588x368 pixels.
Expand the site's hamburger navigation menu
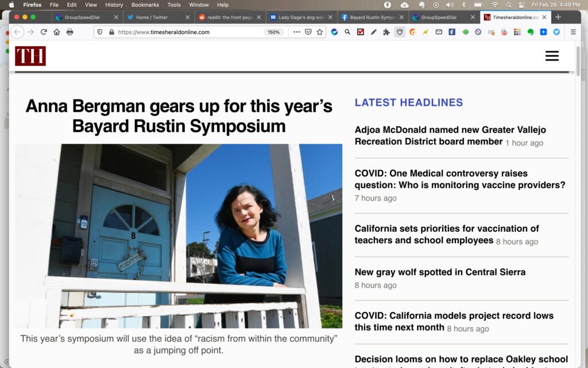click(x=552, y=56)
